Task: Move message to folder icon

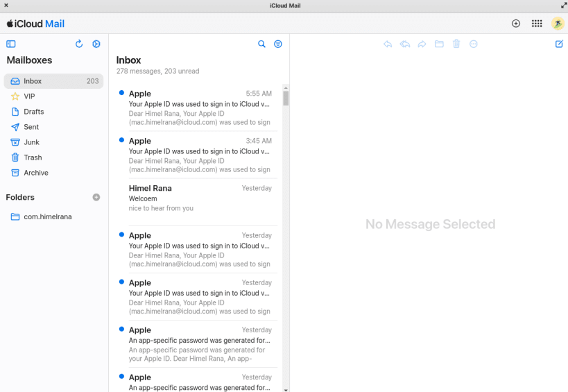Action: tap(439, 44)
